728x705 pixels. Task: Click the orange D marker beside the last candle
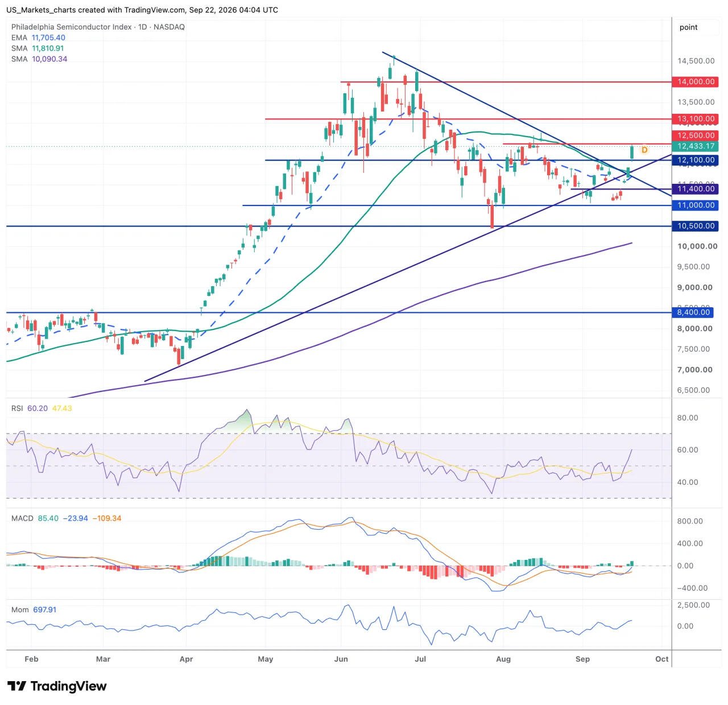(x=644, y=150)
